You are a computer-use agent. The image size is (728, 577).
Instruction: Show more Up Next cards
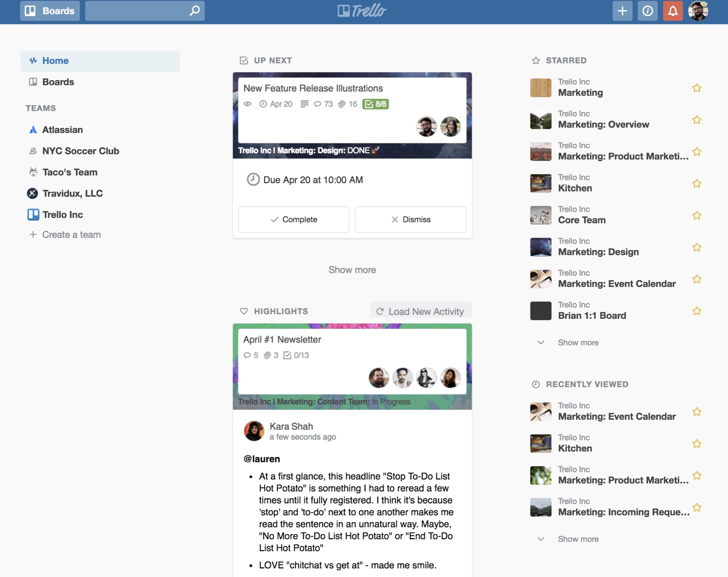(x=352, y=270)
